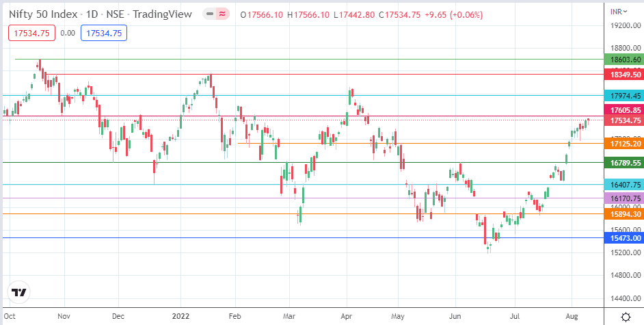Click the change value +9.65 (+0.06%)
The width and height of the screenshot is (644, 325).
pyautogui.click(x=453, y=15)
